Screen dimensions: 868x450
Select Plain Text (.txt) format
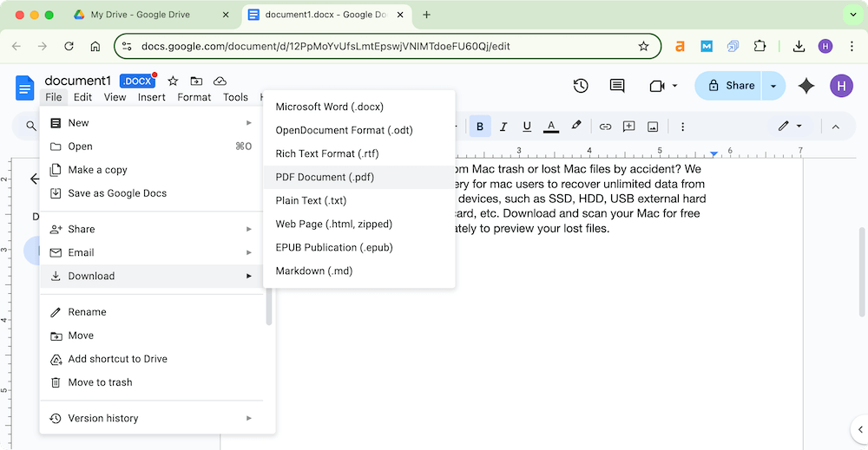pyautogui.click(x=359, y=200)
